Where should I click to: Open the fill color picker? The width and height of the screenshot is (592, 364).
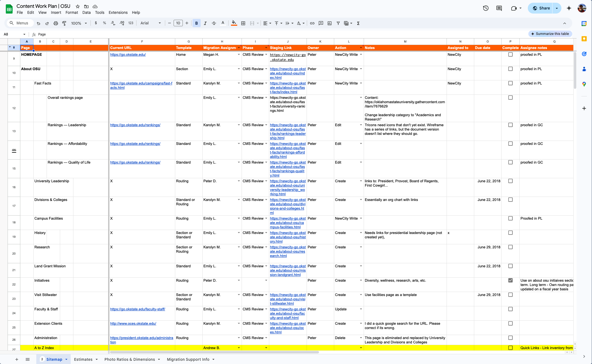point(234,23)
